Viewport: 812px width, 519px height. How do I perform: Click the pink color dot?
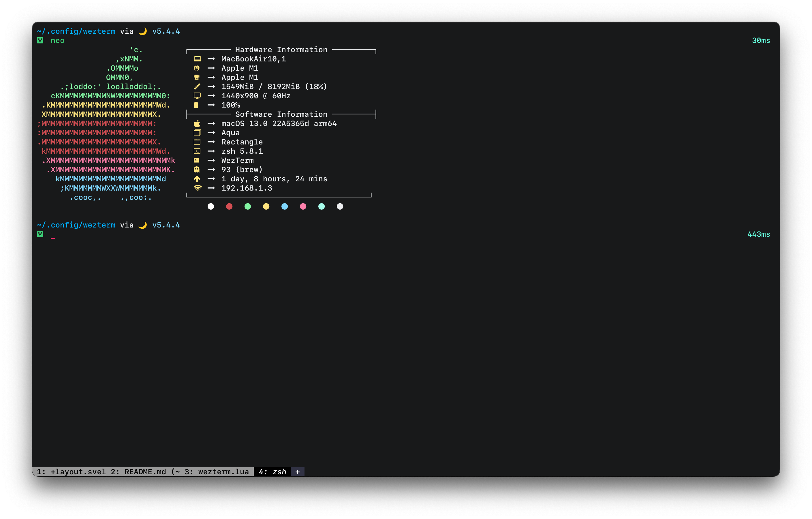point(303,206)
